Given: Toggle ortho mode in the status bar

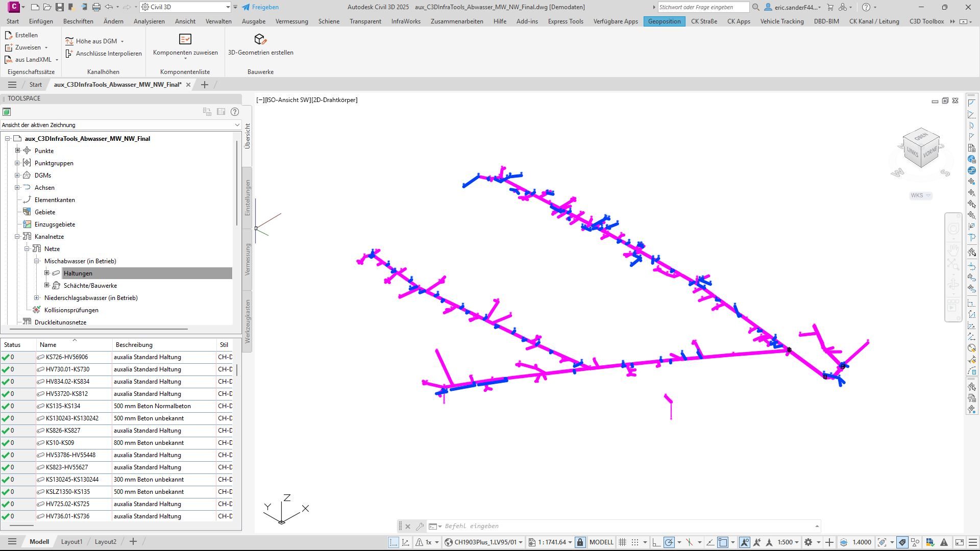Looking at the screenshot, I should pos(656,542).
